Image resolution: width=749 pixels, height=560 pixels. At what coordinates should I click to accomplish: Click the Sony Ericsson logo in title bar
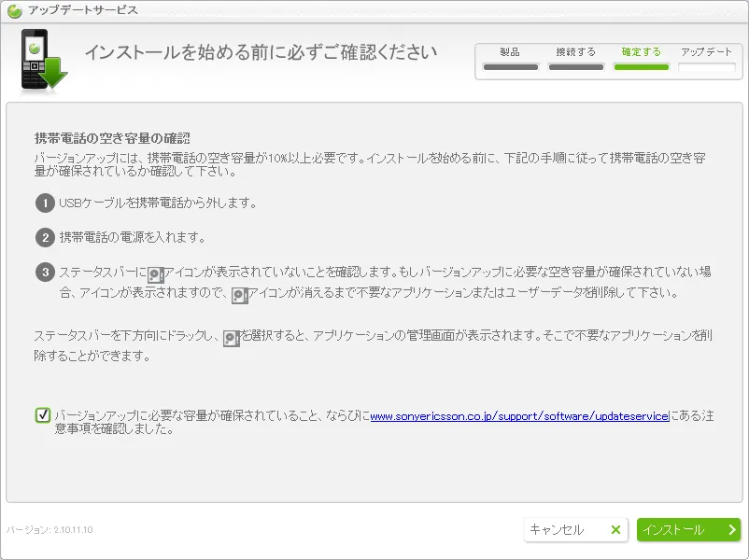pos(14,10)
